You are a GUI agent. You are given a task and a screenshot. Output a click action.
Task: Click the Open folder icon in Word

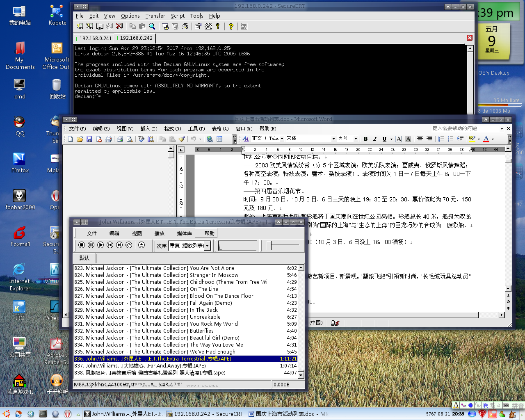click(x=80, y=139)
